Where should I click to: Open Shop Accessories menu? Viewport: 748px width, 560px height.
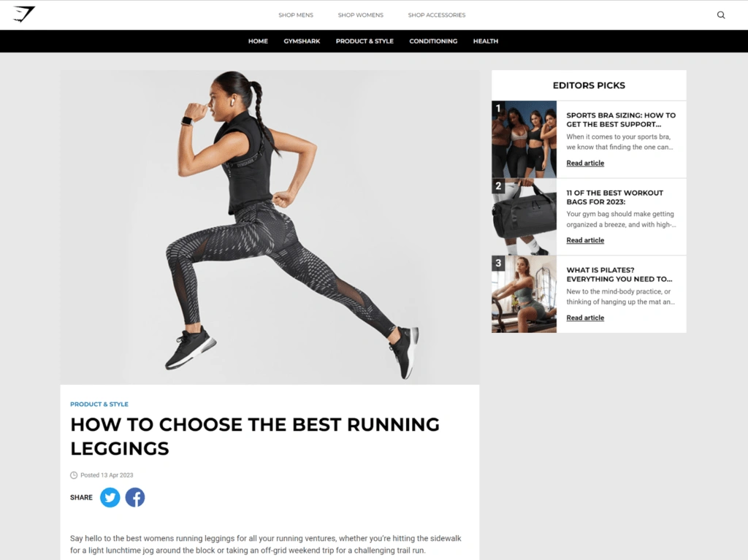tap(437, 15)
